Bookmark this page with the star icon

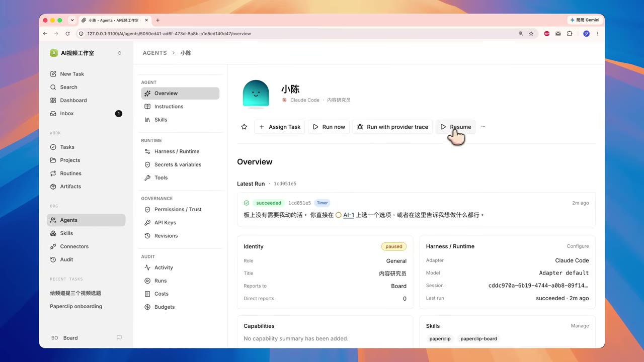click(x=531, y=34)
